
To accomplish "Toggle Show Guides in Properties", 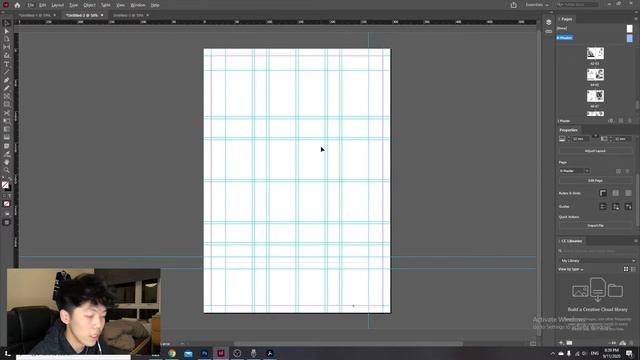I will click(x=603, y=207).
